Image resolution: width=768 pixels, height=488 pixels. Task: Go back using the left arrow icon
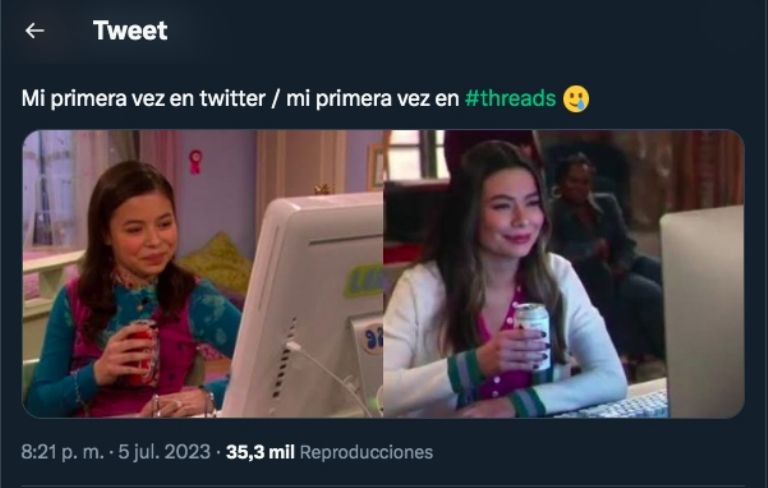point(35,31)
